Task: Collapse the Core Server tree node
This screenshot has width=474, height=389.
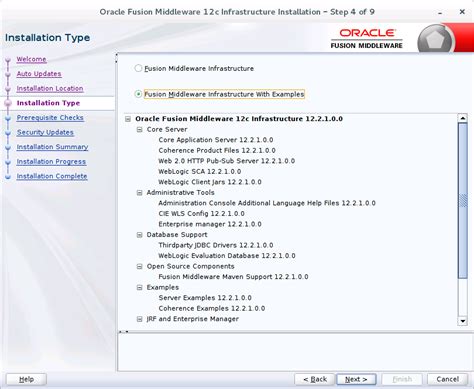Action: pos(140,130)
